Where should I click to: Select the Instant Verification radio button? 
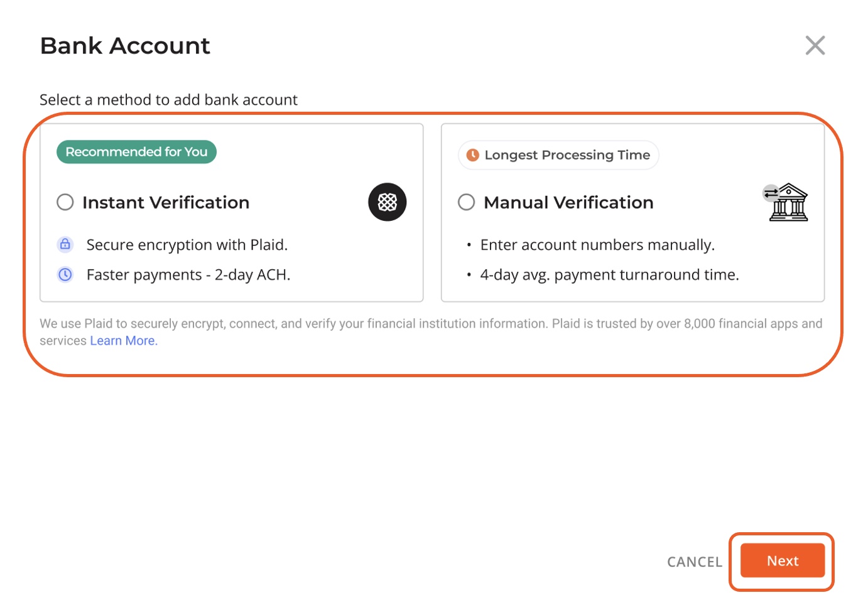65,202
